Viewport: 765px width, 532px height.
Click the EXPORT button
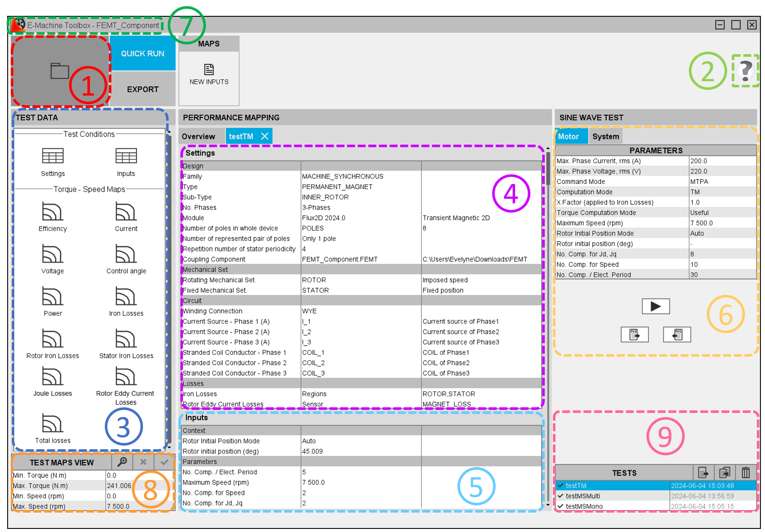143,89
